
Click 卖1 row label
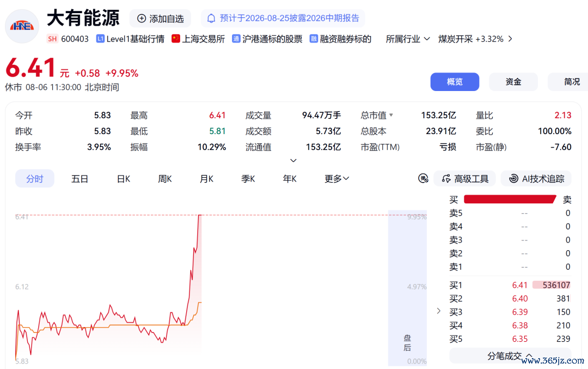click(x=456, y=267)
